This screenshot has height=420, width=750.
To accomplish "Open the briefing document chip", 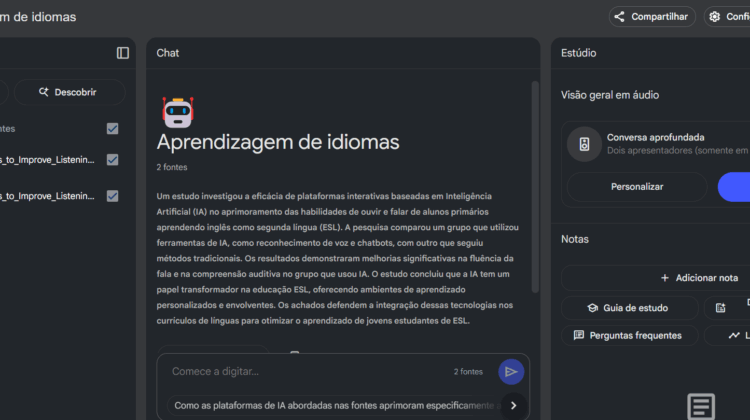I will pyautogui.click(x=727, y=308).
